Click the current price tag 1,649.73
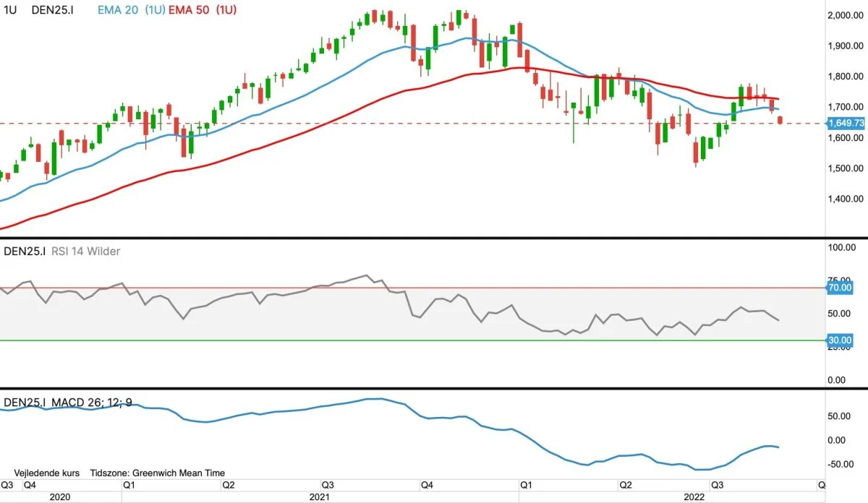This screenshot has height=503, width=868. (x=847, y=124)
